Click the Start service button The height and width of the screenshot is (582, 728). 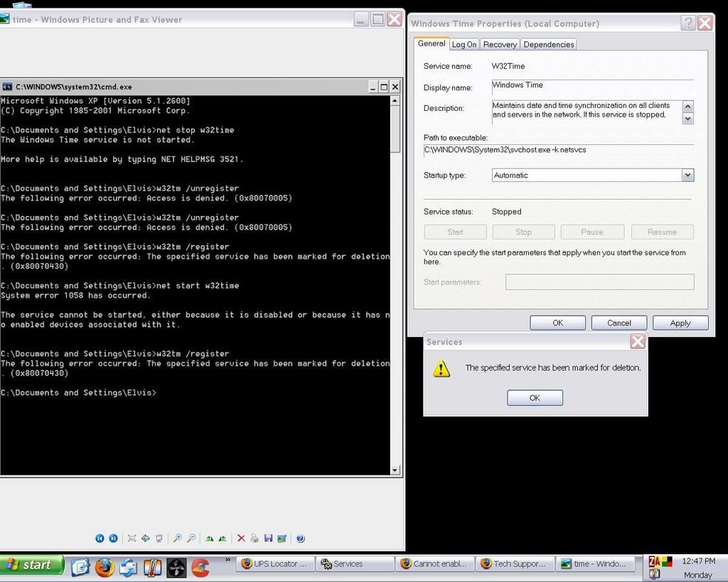coord(456,232)
